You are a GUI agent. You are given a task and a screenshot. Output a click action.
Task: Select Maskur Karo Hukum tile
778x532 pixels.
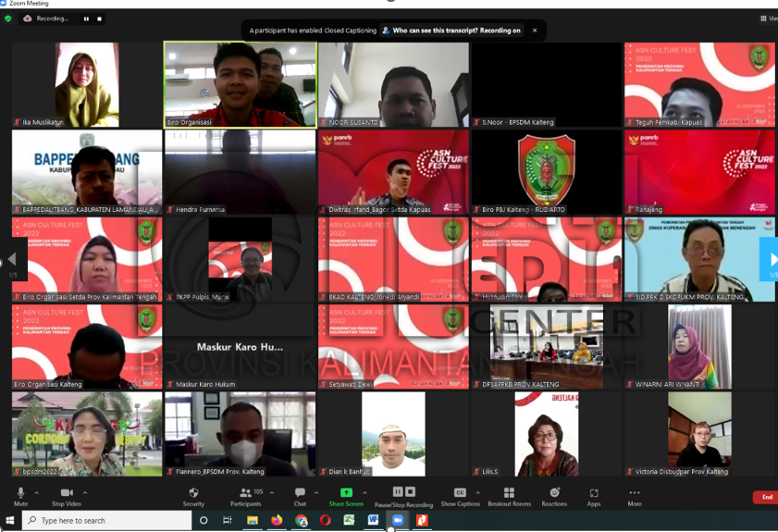coord(241,347)
